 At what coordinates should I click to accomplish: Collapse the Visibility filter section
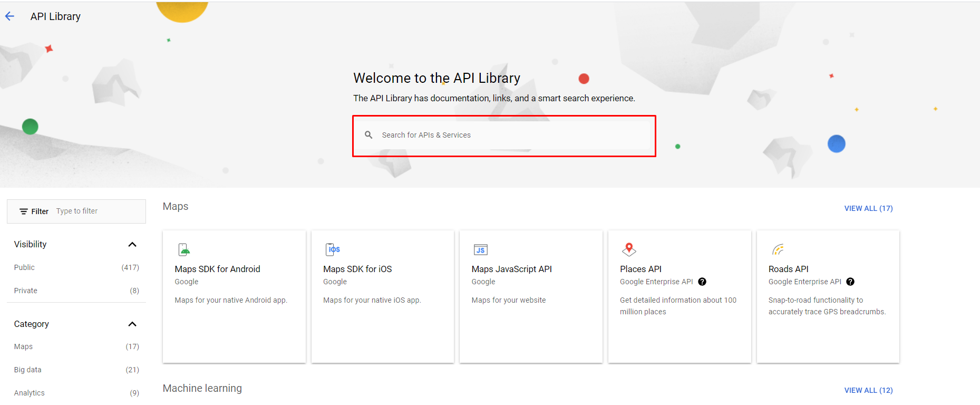coord(132,244)
